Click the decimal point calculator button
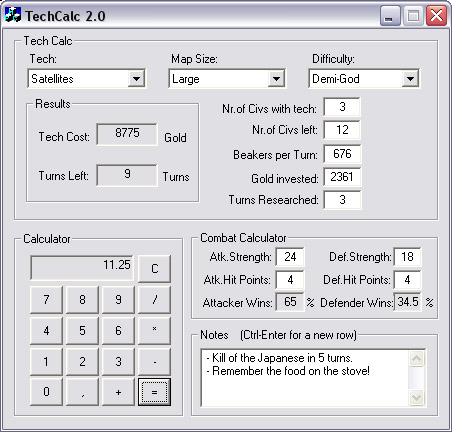Screen dimensions: 452x432 [82, 392]
